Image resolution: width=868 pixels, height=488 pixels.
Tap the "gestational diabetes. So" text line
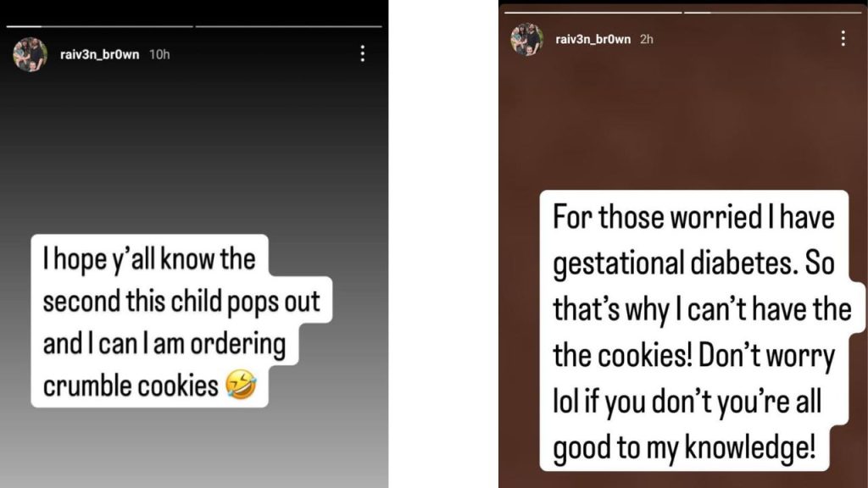[x=694, y=263]
